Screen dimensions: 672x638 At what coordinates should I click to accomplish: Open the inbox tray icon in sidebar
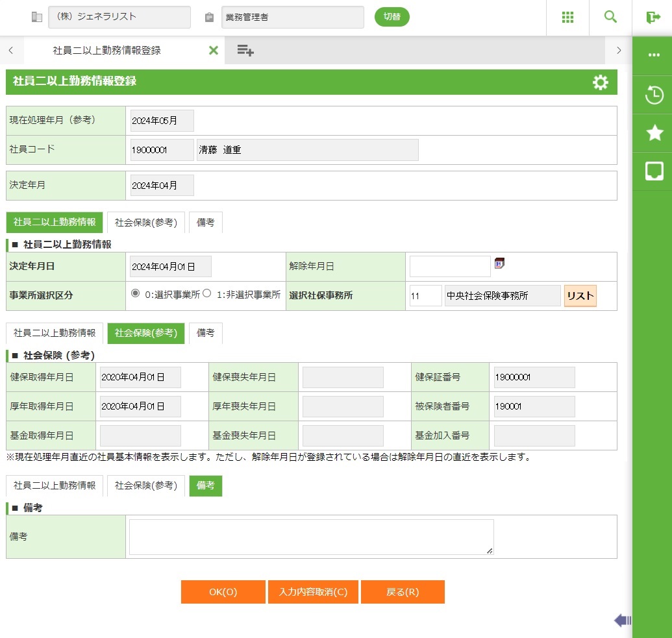tap(654, 171)
